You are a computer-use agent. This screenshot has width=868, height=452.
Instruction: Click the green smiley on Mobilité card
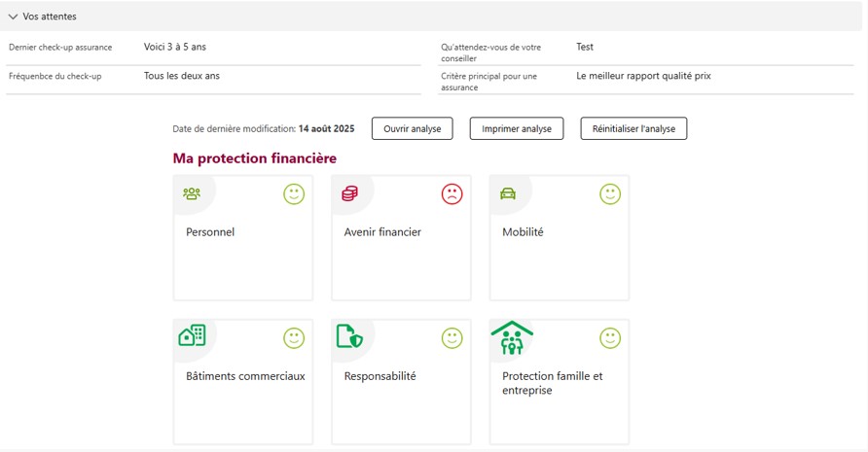coord(610,194)
